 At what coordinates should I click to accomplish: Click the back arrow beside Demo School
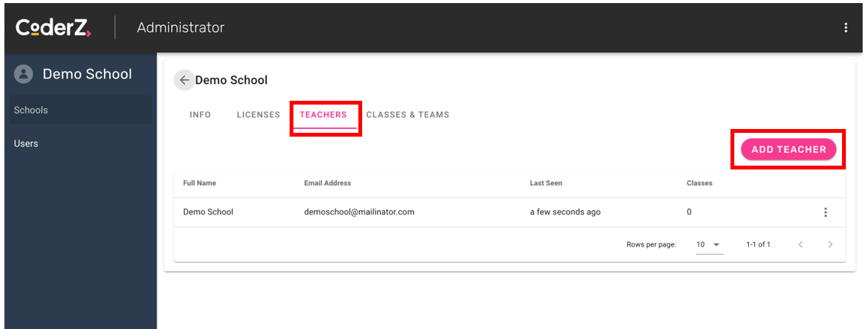point(184,80)
